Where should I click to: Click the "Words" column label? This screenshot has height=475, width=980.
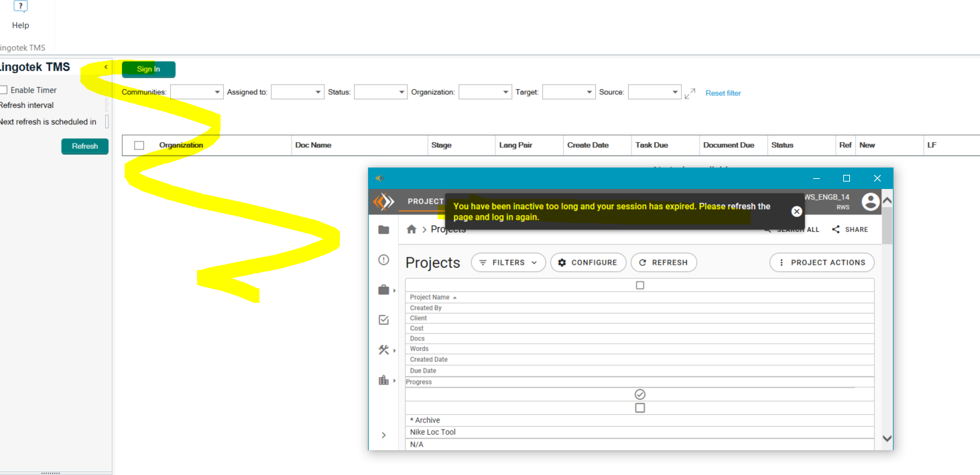[419, 349]
